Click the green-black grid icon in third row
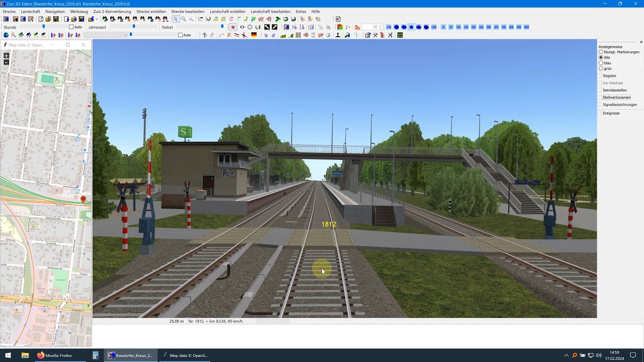Viewport: 644px width, 362px height. 400,35
